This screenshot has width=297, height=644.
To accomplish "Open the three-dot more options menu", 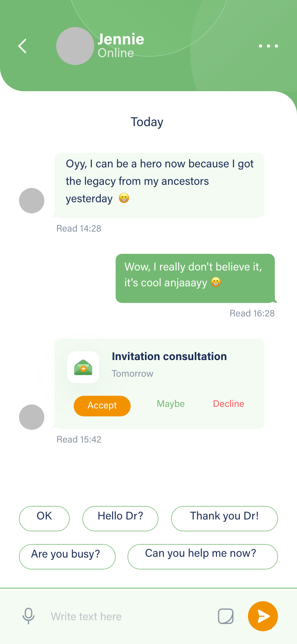I will pyautogui.click(x=268, y=46).
